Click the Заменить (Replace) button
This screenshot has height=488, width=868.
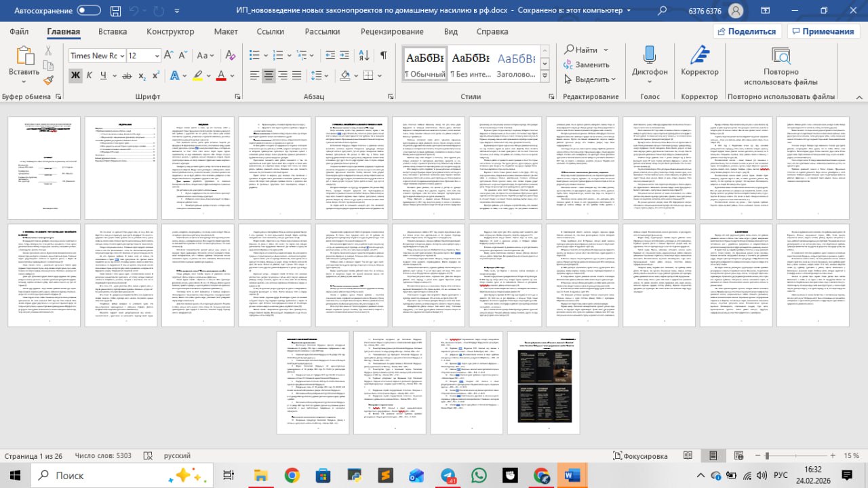click(585, 64)
